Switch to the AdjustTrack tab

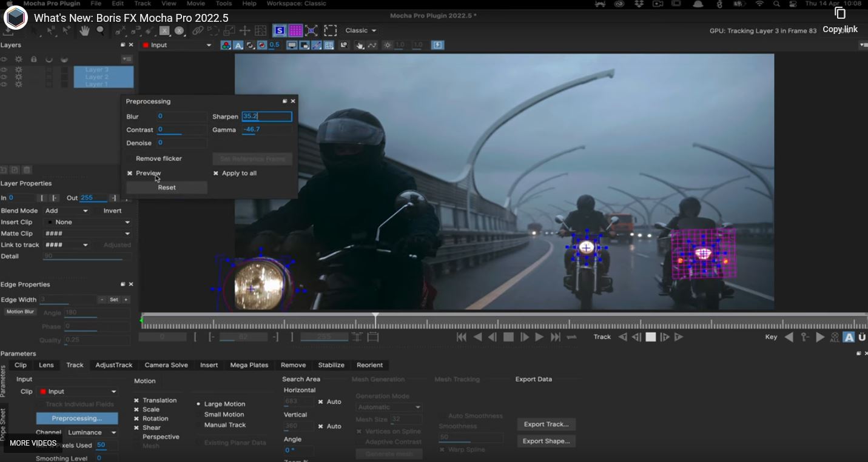[114, 366]
